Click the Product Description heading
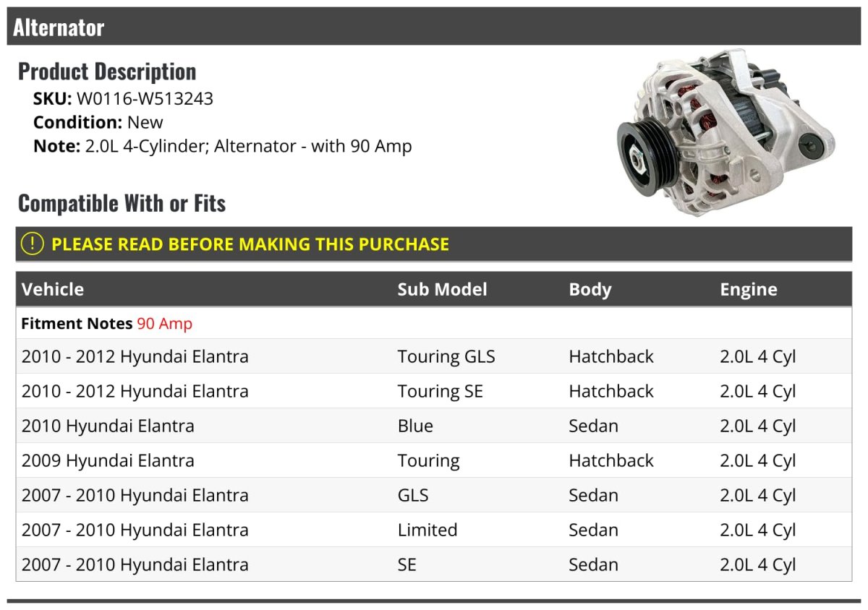This screenshot has width=868, height=610. [107, 72]
